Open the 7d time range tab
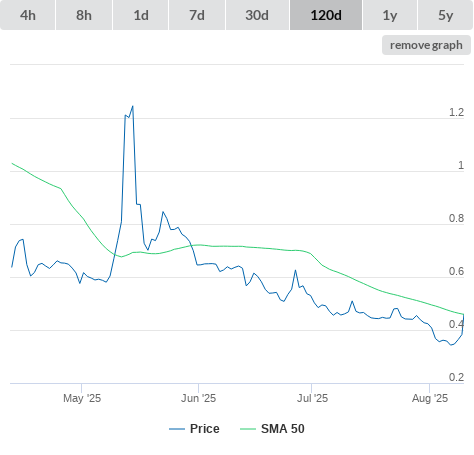 (x=197, y=15)
